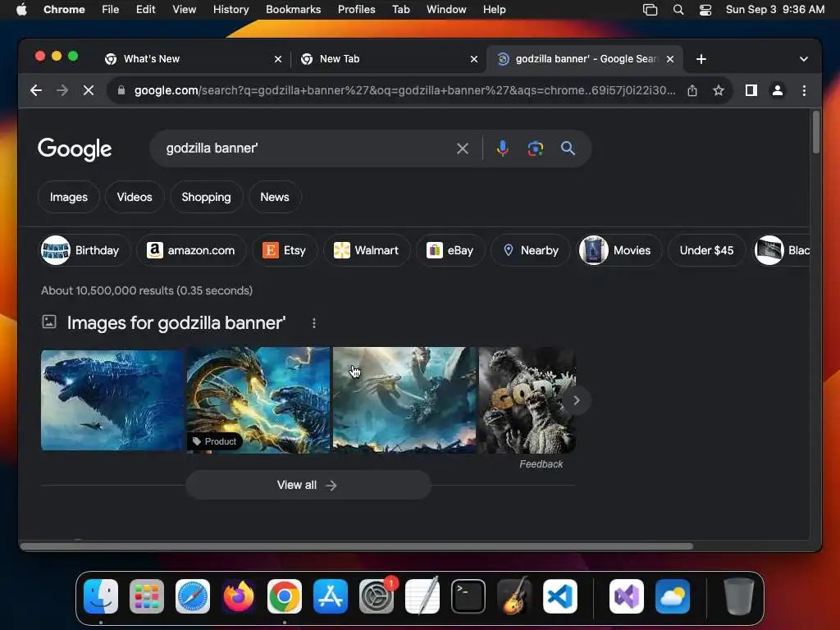Clear the search box text
The height and width of the screenshot is (630, 840).
point(463,148)
